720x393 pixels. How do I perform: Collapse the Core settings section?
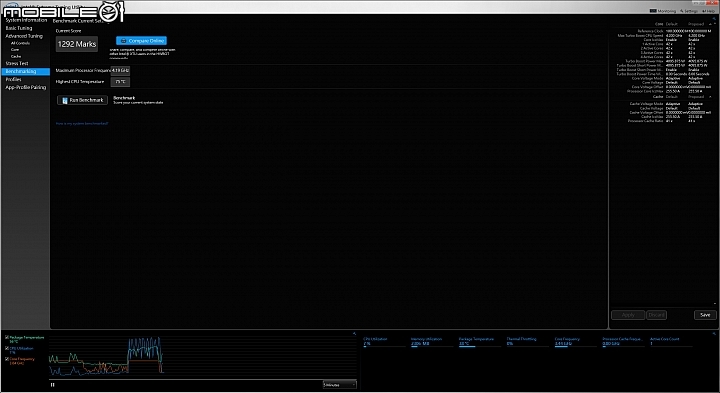710,24
